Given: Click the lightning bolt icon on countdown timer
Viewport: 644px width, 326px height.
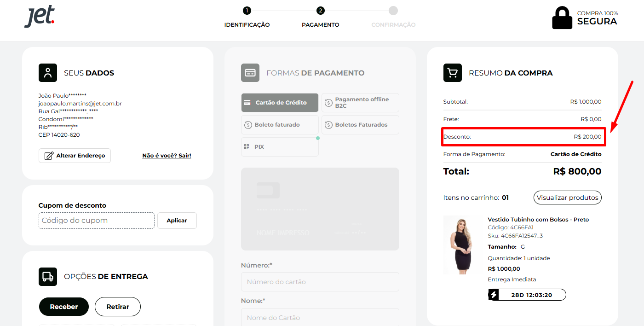Looking at the screenshot, I should tap(494, 295).
